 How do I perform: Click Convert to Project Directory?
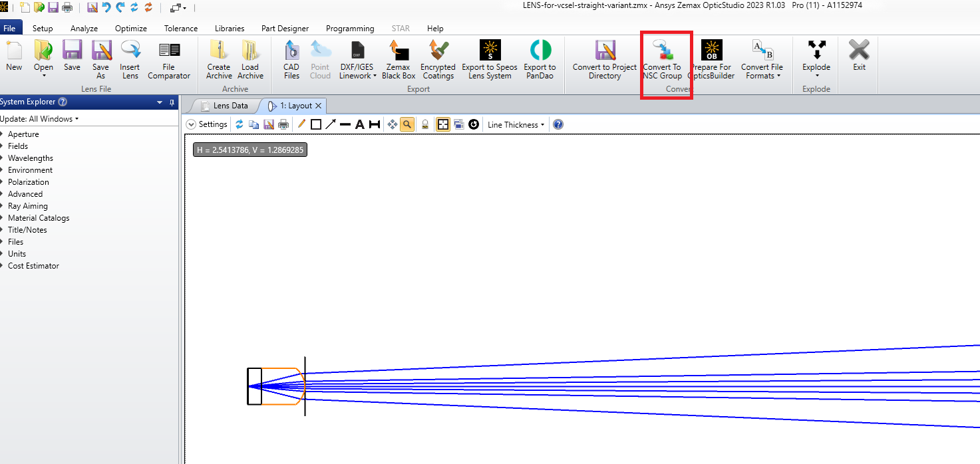tap(605, 60)
